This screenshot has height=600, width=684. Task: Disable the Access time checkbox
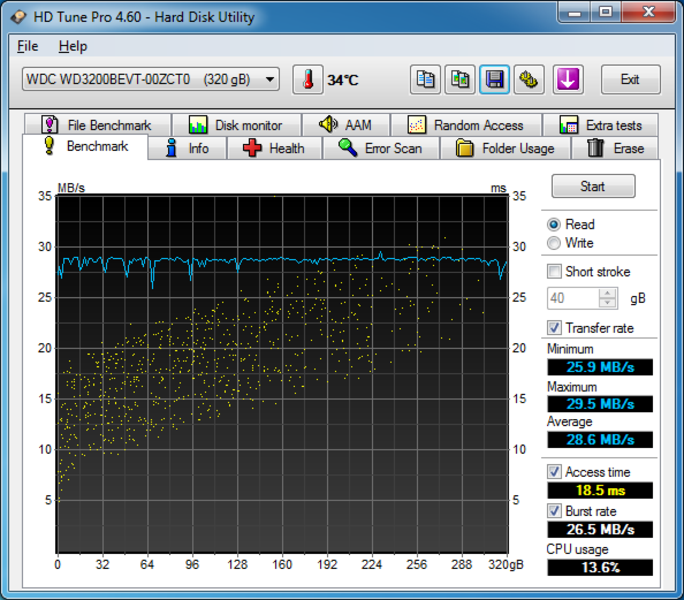click(x=554, y=472)
